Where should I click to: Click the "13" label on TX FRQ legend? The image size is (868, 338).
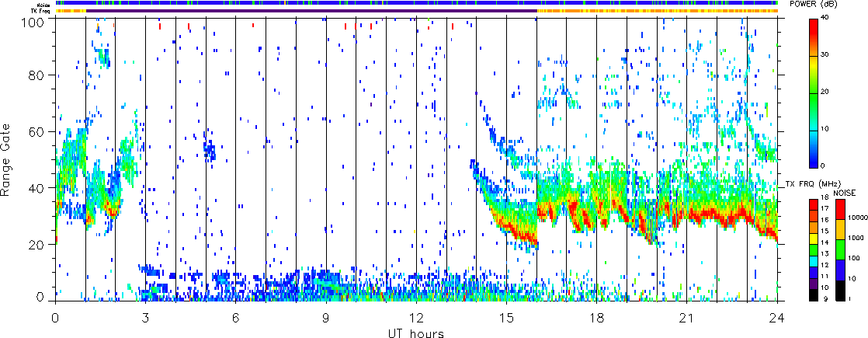pyautogui.click(x=825, y=253)
